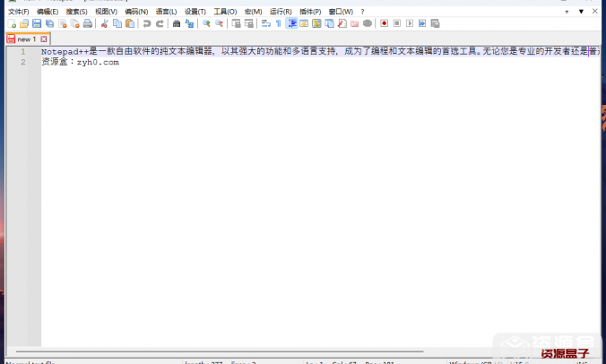Click line number 1 in the margin
Image resolution: width=606 pixels, height=364 pixels.
coord(23,51)
